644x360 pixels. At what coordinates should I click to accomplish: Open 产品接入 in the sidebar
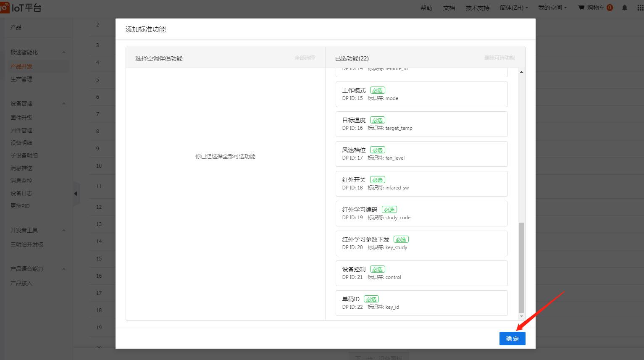click(x=21, y=283)
